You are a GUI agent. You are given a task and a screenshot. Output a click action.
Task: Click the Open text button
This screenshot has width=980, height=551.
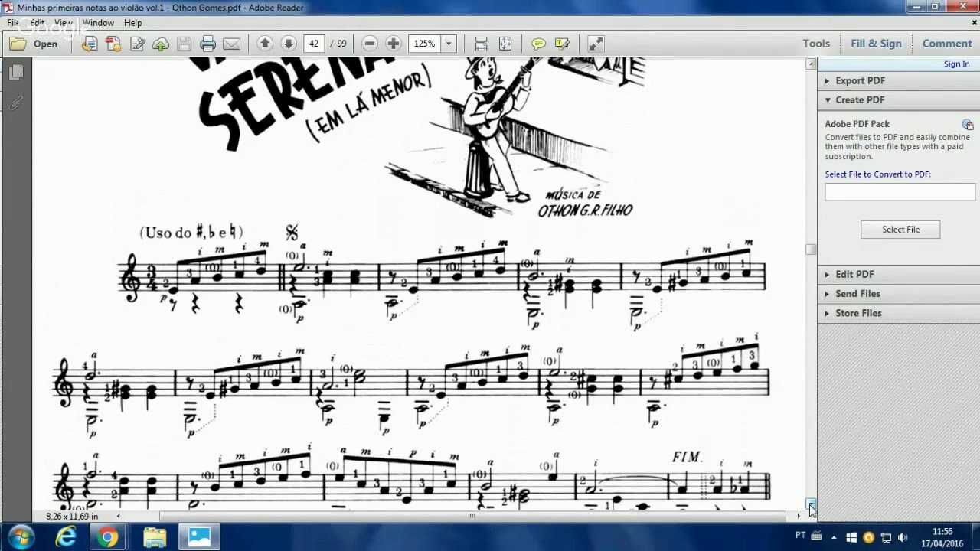point(45,44)
